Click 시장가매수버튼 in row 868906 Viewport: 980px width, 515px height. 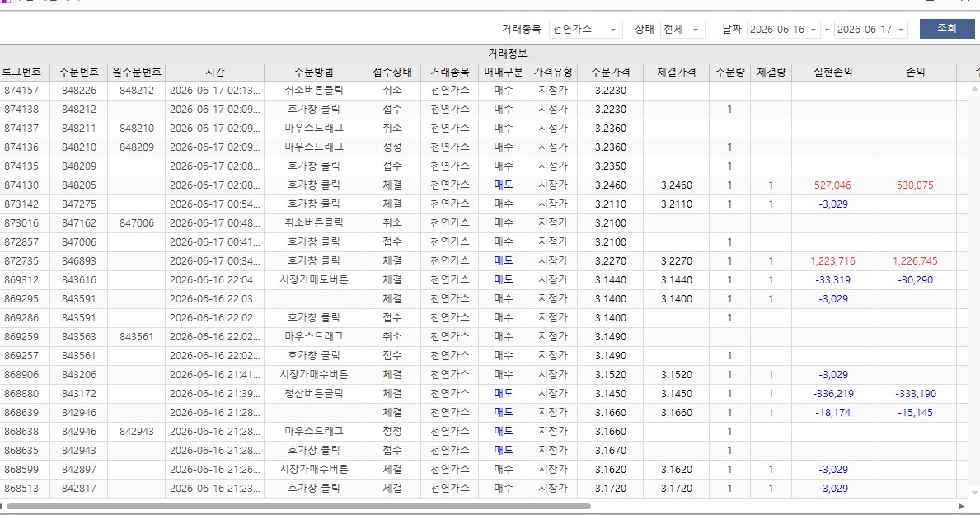tap(314, 374)
